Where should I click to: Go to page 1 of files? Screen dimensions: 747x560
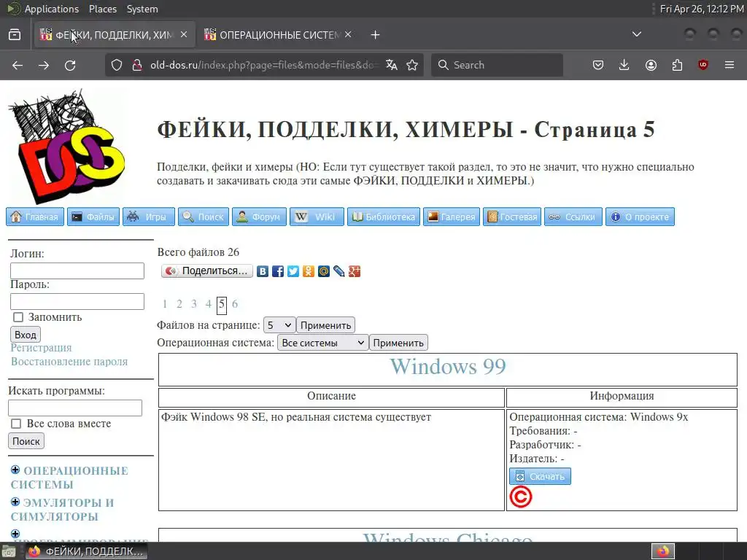click(x=165, y=304)
